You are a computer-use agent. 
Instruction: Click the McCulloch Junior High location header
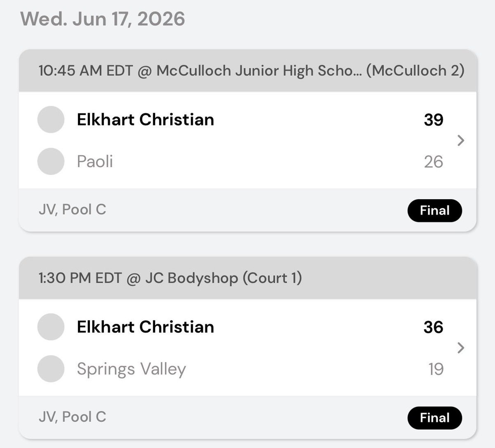[x=252, y=71]
